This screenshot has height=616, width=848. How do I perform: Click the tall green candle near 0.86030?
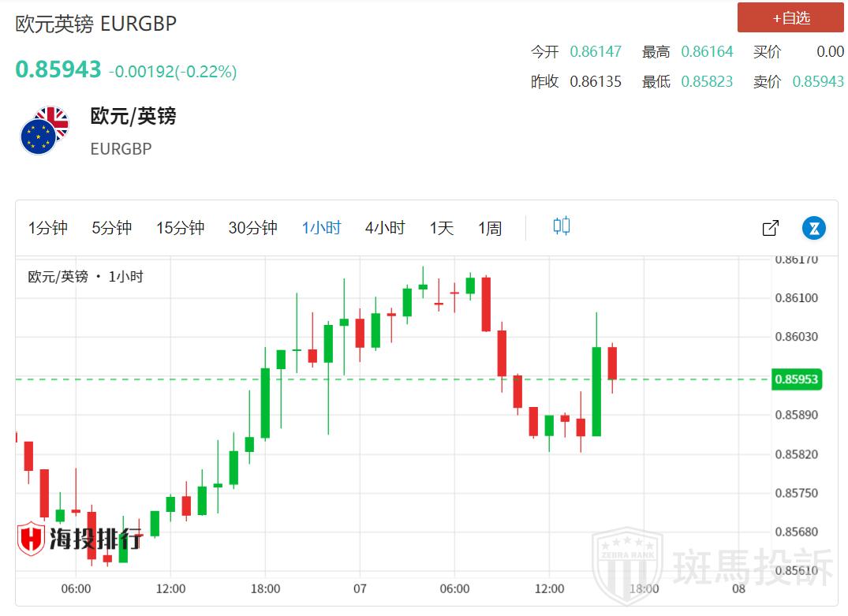596,390
